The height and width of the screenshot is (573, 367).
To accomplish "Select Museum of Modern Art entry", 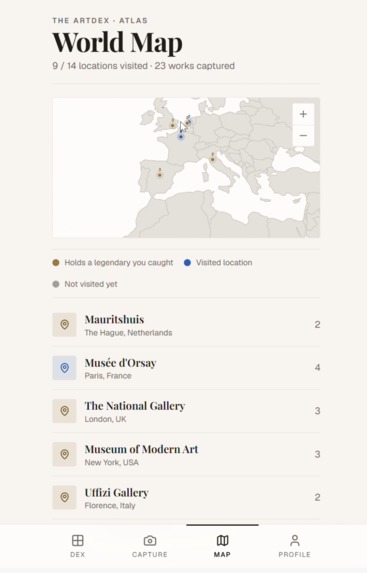I will coord(186,454).
